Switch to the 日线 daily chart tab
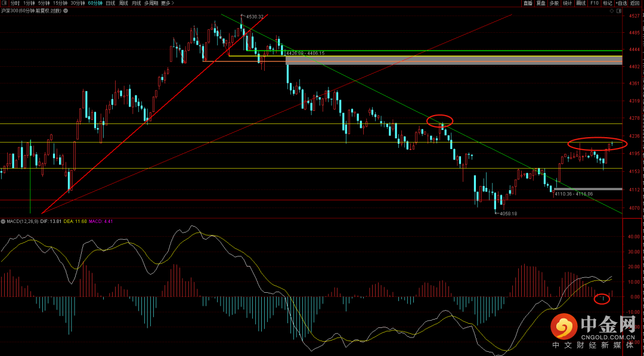Viewport: 644px width, 356px height. click(110, 3)
